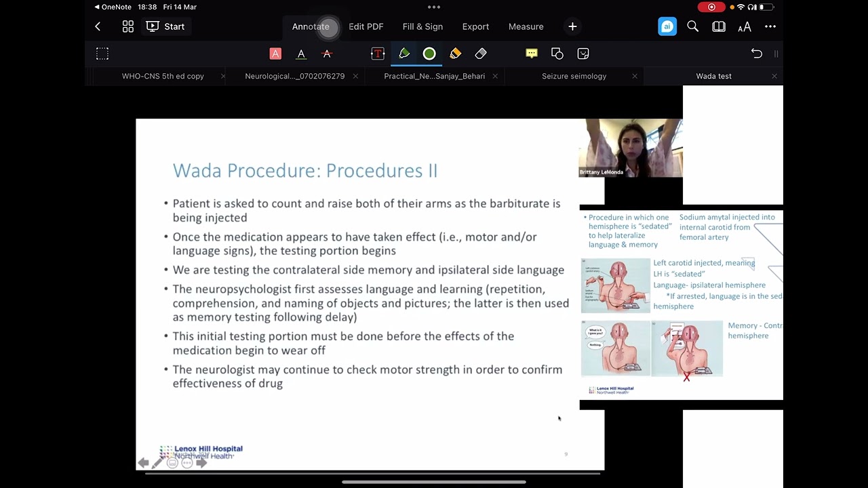The width and height of the screenshot is (868, 488).
Task: Switch to the Annotate tab
Action: click(311, 26)
